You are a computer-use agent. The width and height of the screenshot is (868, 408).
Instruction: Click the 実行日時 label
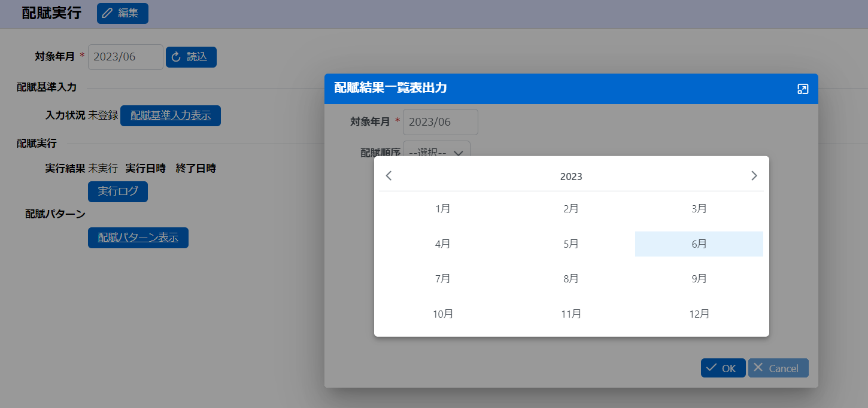tap(145, 168)
